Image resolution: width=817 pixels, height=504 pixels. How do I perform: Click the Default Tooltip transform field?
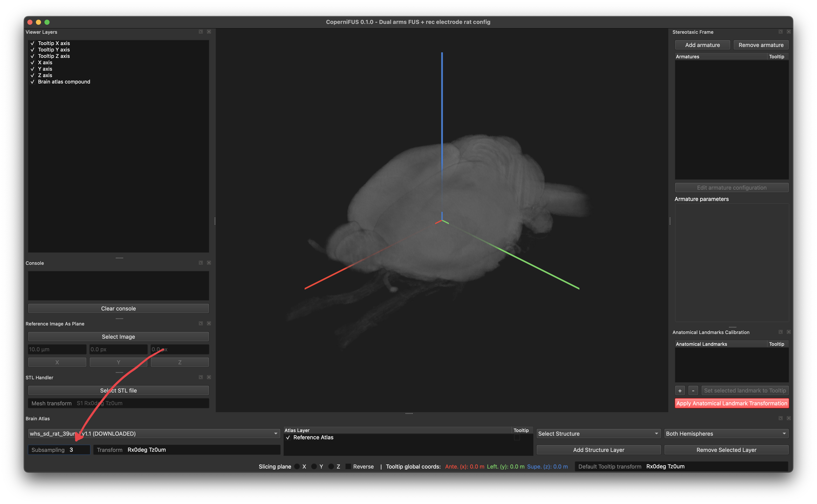point(682,466)
